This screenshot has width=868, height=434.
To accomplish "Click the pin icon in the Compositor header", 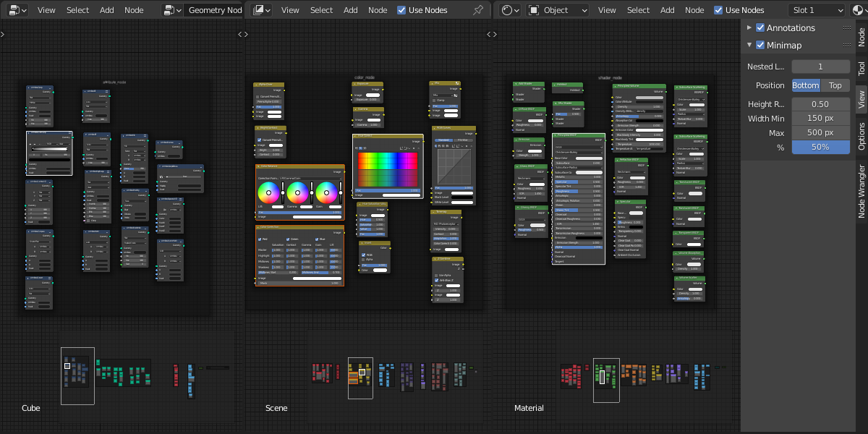I will (x=477, y=10).
